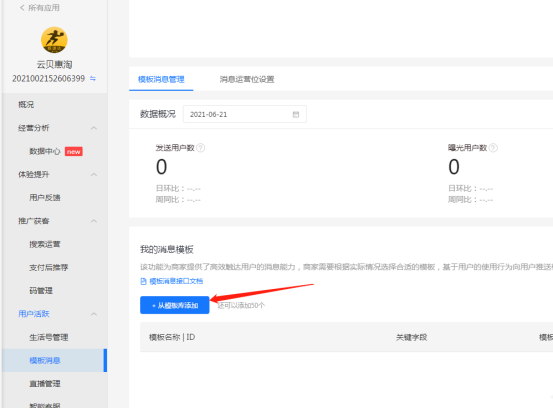Collapse the 体验提升 menu section
Image resolution: width=553 pixels, height=409 pixels.
pos(94,175)
